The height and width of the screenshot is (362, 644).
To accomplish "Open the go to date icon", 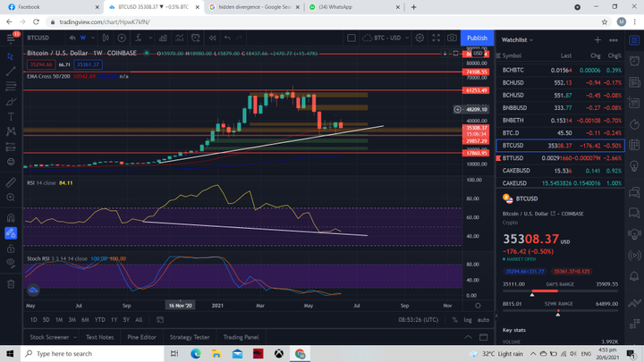I will [160, 320].
